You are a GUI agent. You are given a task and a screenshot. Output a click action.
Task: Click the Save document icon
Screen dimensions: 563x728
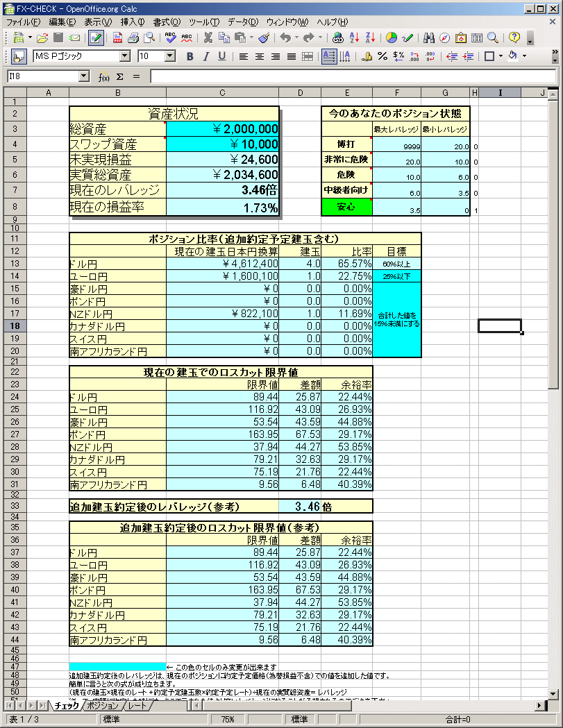[59, 37]
